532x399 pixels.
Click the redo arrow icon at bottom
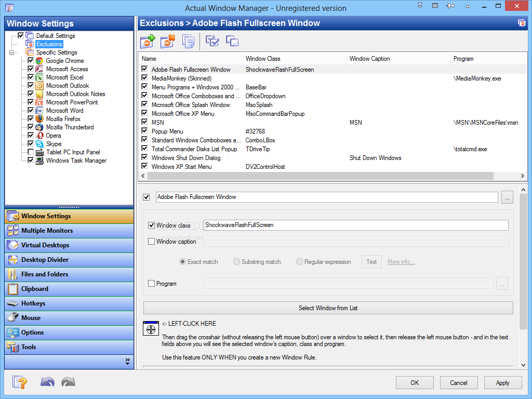68,382
